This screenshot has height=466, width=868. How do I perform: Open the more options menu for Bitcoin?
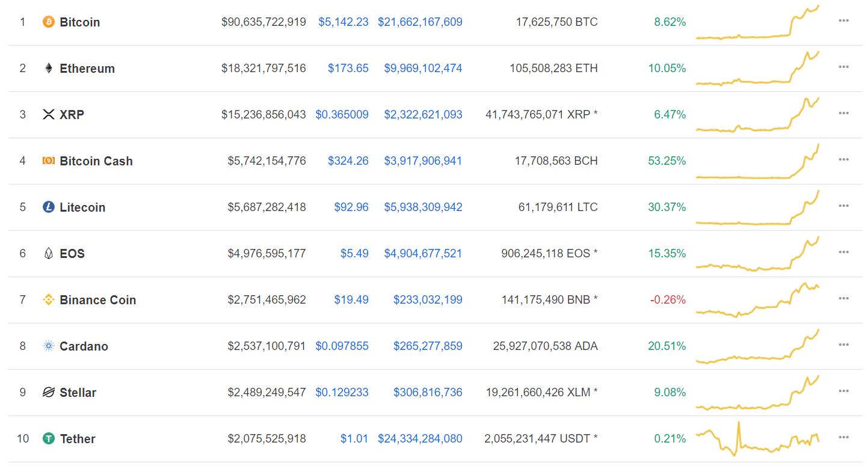843,20
